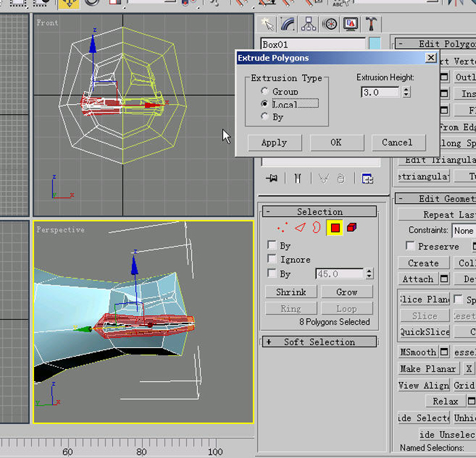Toggle first 'By' checkbox in Selection rollout
Screen dimensions: 476x458
tap(272, 245)
